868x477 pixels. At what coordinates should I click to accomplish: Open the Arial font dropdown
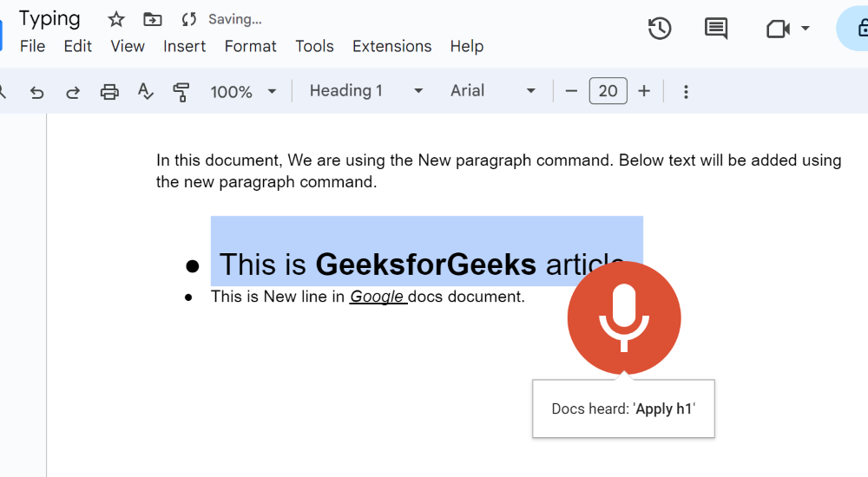tap(493, 91)
